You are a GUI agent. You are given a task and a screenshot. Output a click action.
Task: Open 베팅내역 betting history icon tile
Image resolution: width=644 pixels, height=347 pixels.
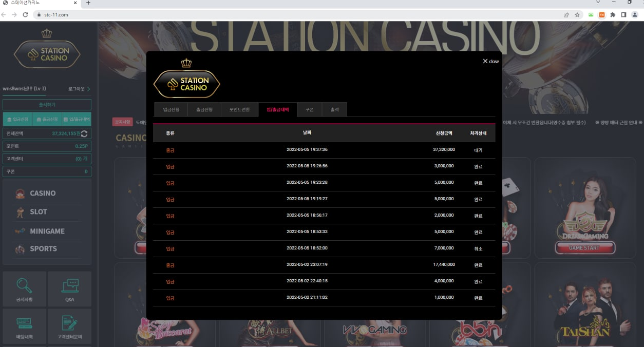[x=24, y=325]
